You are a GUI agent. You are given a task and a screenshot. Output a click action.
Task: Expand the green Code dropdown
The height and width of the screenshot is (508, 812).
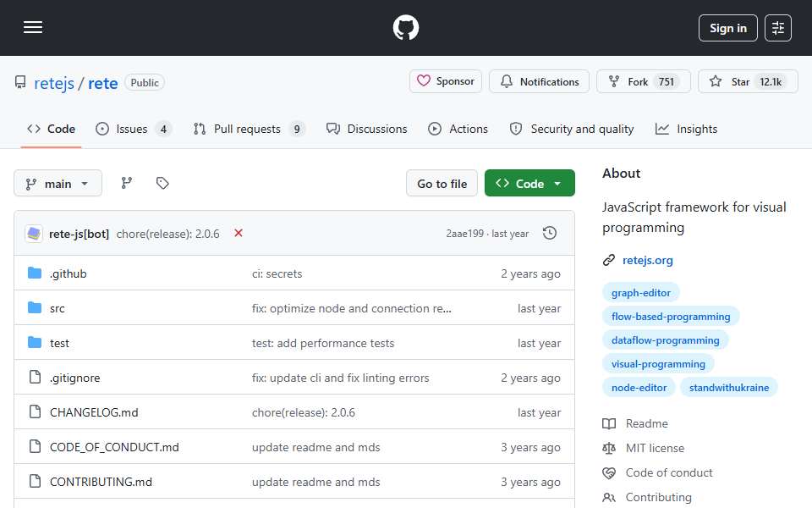pos(529,184)
